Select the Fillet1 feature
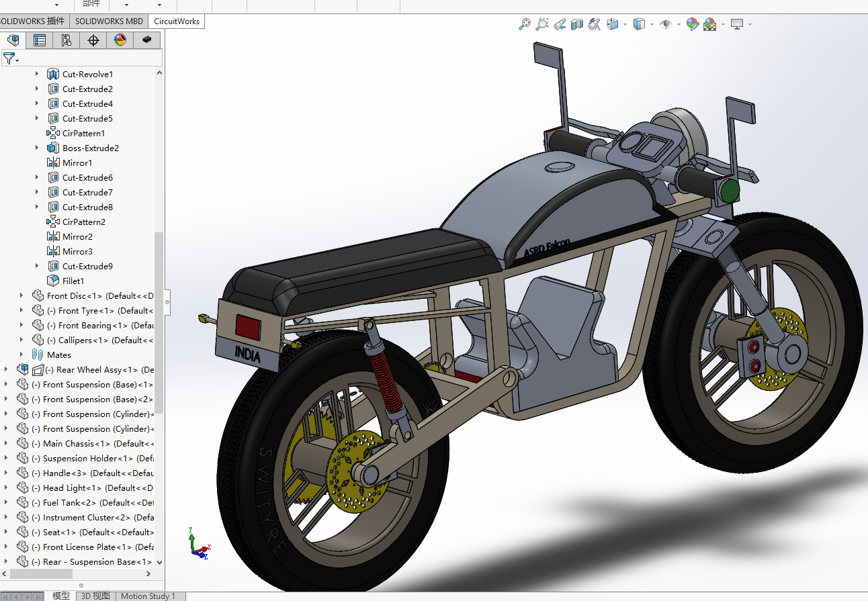The width and height of the screenshot is (868, 601). [x=73, y=281]
